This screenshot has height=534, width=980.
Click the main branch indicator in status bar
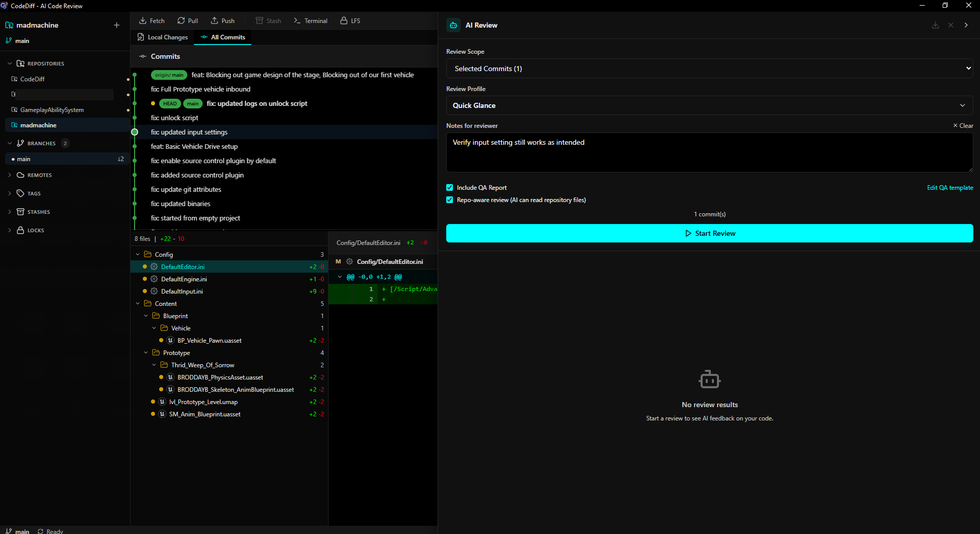[x=17, y=531]
